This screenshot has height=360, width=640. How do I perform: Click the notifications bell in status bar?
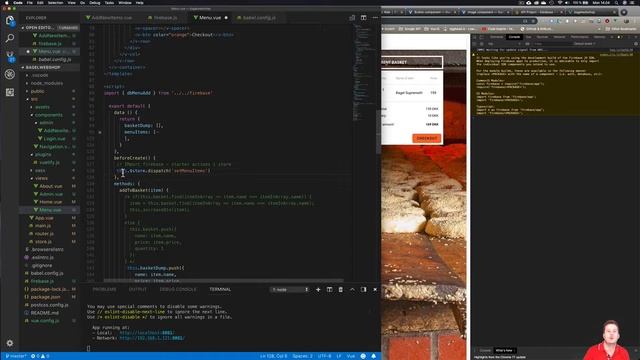[x=373, y=356]
